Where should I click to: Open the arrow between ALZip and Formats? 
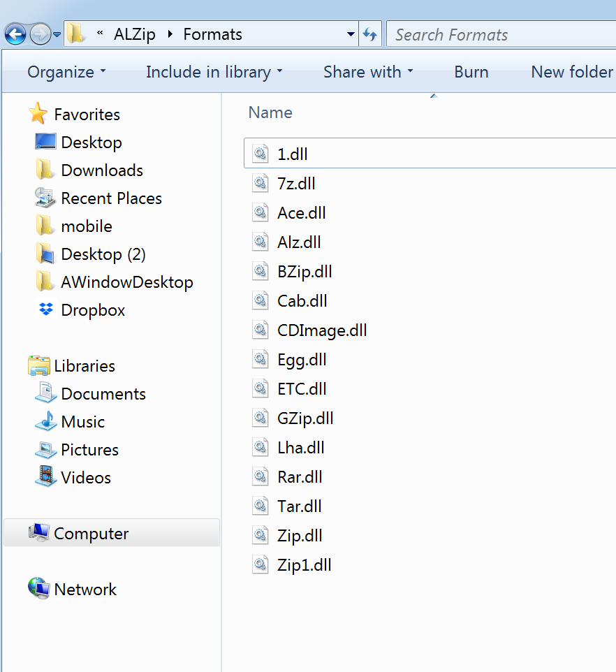[170, 34]
